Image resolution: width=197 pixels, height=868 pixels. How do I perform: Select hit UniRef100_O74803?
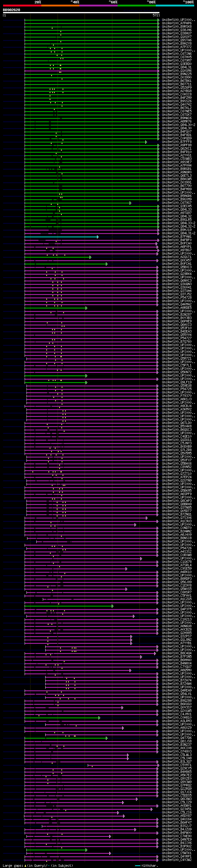point(176,751)
